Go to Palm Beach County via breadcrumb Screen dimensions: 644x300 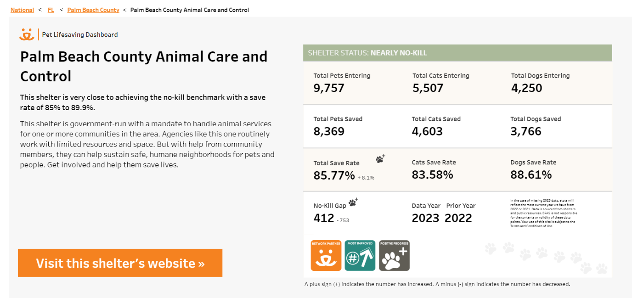pyautogui.click(x=93, y=9)
